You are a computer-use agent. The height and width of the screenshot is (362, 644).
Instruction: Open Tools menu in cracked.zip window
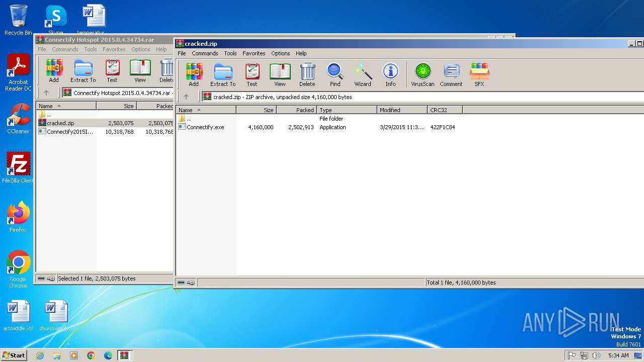pos(230,53)
